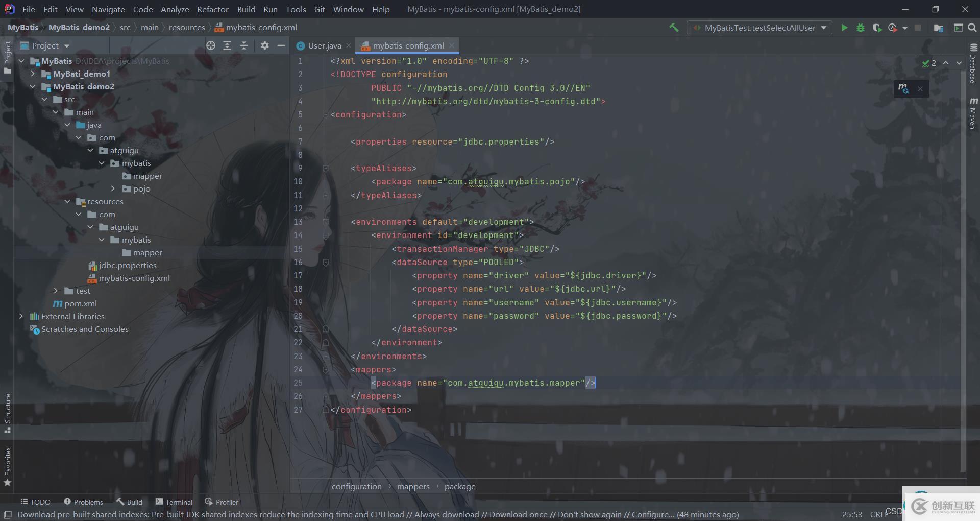Click MyBatis_demo2 in navigation breadcrumb
Screen dimensions: 980x521
(x=79, y=28)
